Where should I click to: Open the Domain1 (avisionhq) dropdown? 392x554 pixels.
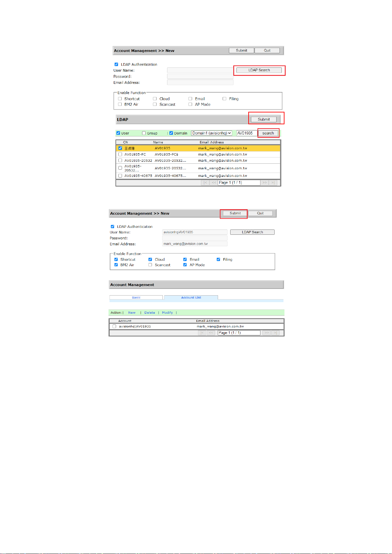coord(211,133)
